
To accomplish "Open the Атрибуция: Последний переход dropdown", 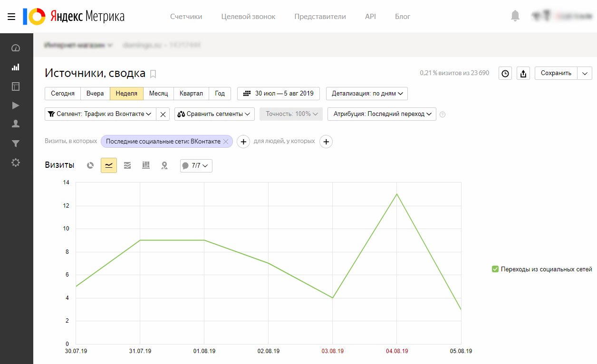I will [x=382, y=114].
